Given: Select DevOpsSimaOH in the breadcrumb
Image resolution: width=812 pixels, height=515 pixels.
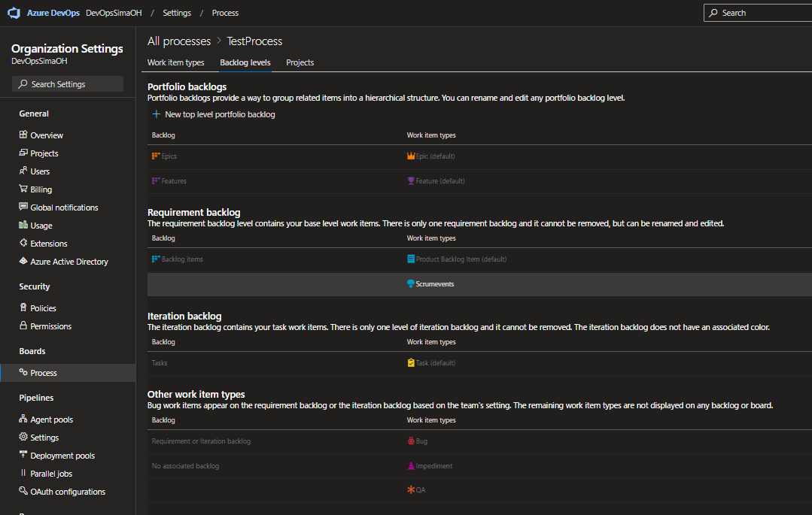Looking at the screenshot, I should coord(114,13).
